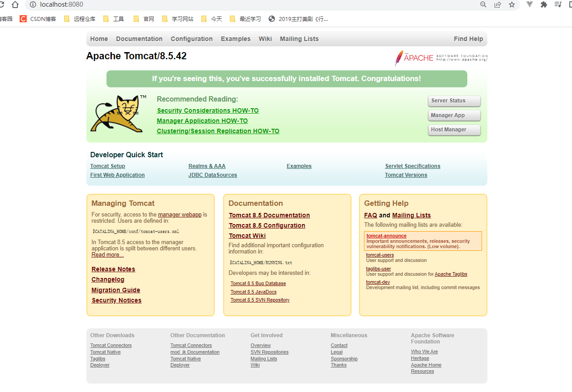
Task: Click the Tomcat cat logo image
Action: point(118,113)
